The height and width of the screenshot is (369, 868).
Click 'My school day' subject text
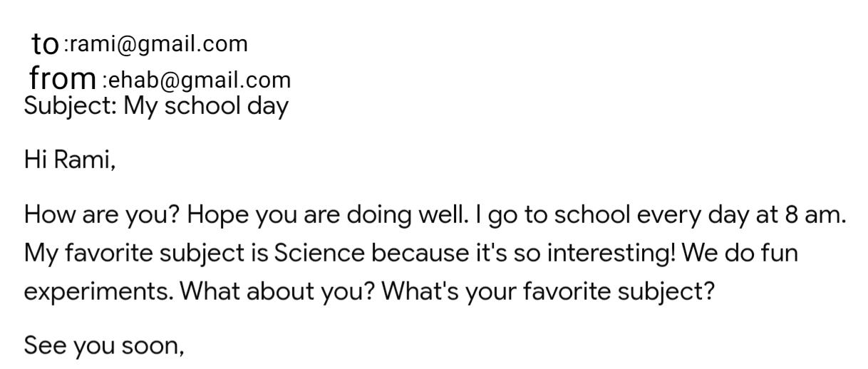(x=206, y=106)
